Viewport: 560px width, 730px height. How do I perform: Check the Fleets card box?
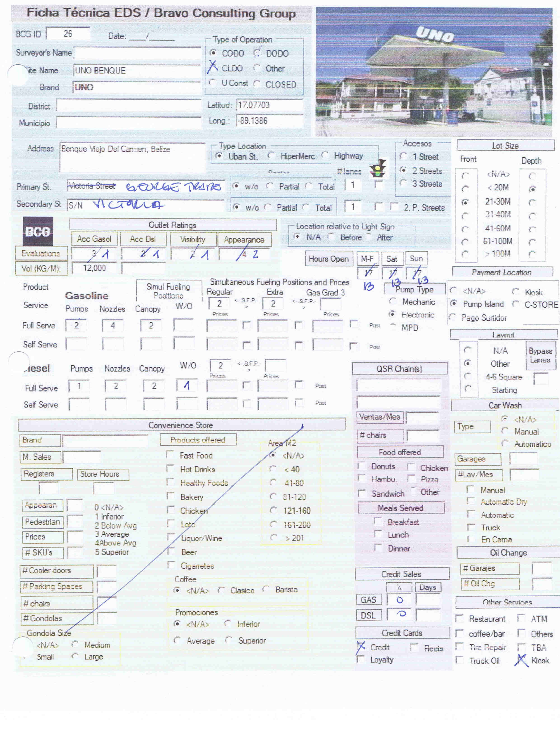414,647
